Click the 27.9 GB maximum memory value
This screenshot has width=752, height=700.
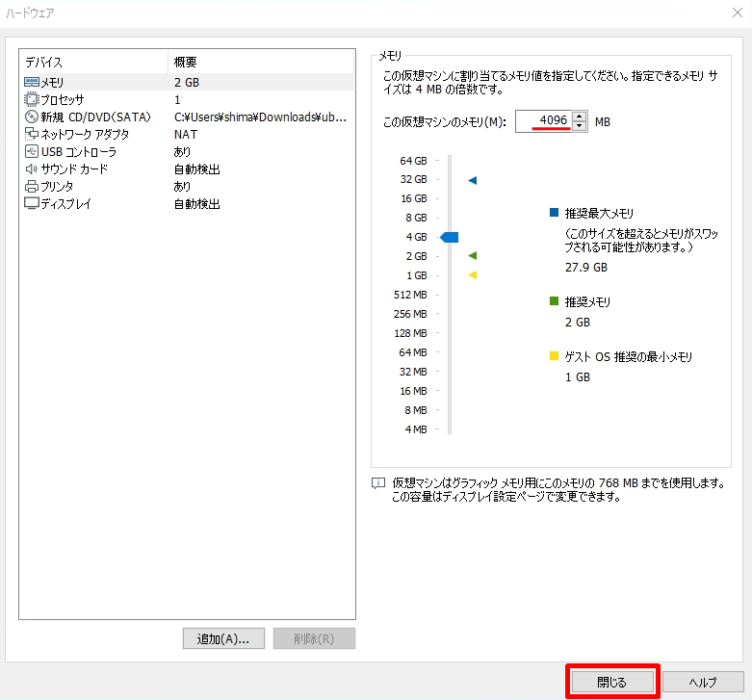[586, 267]
